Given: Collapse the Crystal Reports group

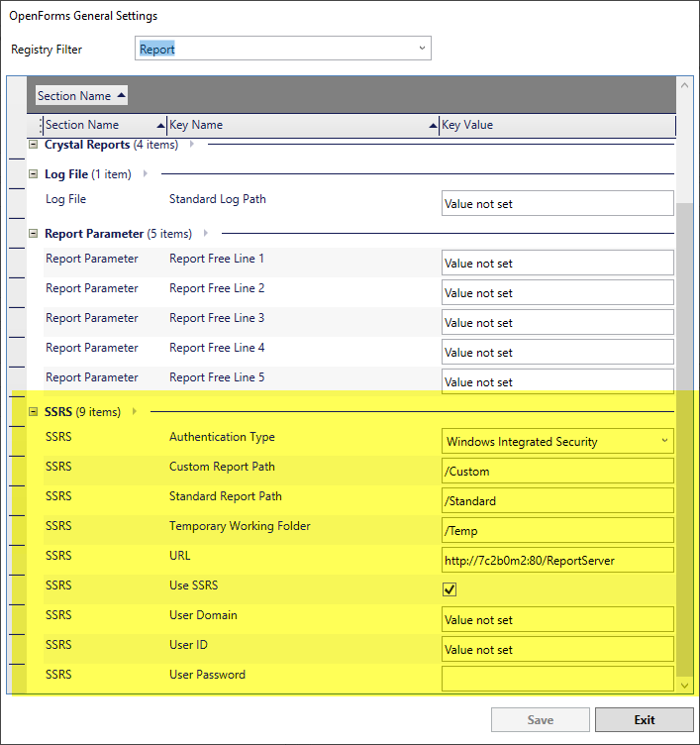Looking at the screenshot, I should click(33, 145).
